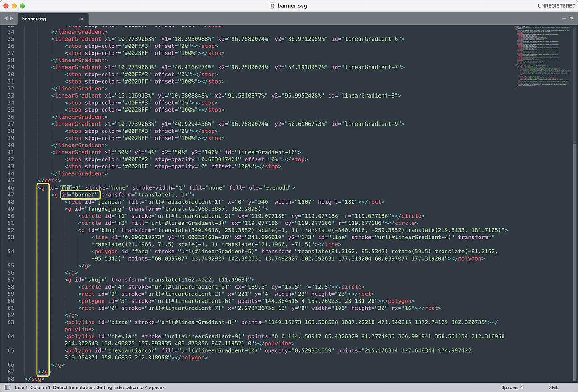578x392 pixels.
Task: Zoom the window with green button
Action: tap(23, 5)
